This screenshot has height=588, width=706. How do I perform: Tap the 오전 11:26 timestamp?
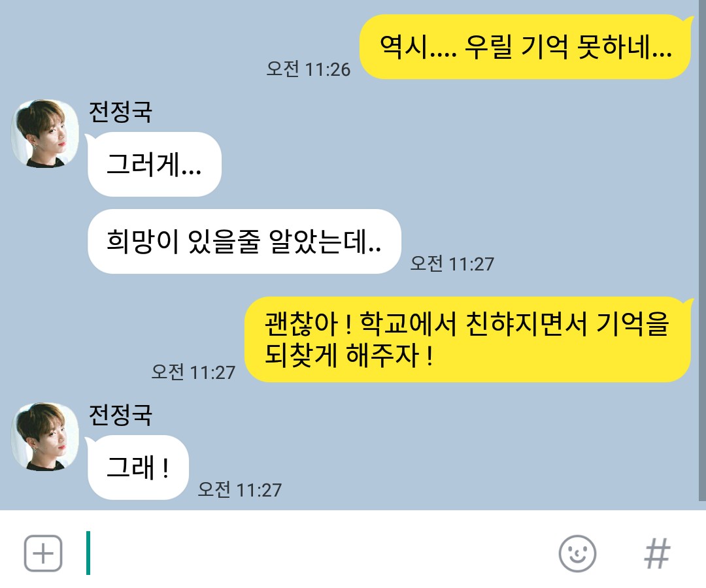(309, 69)
